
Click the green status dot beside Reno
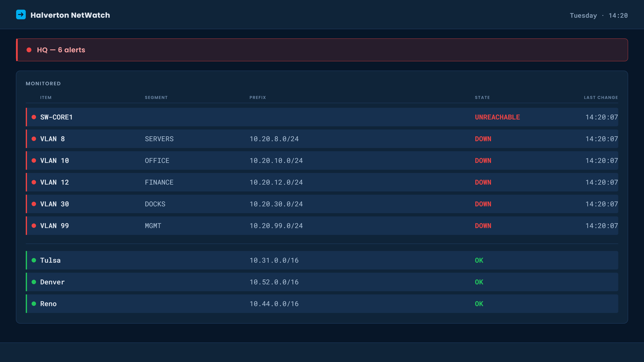point(34,304)
